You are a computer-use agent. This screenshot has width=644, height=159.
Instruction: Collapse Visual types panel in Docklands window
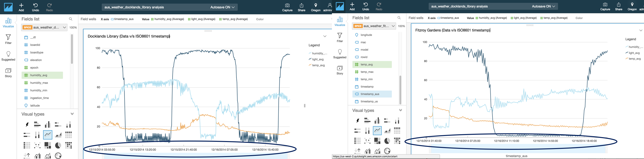point(72,114)
